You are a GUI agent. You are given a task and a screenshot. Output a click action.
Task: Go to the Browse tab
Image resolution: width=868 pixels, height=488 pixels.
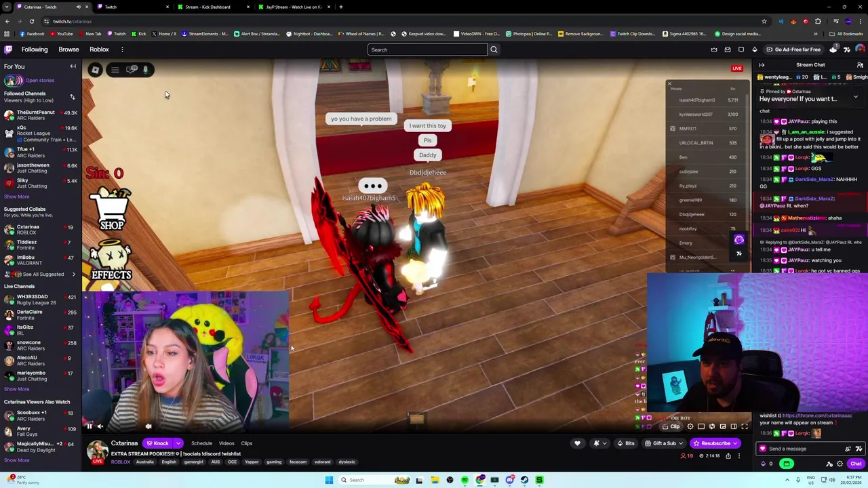tap(68, 49)
